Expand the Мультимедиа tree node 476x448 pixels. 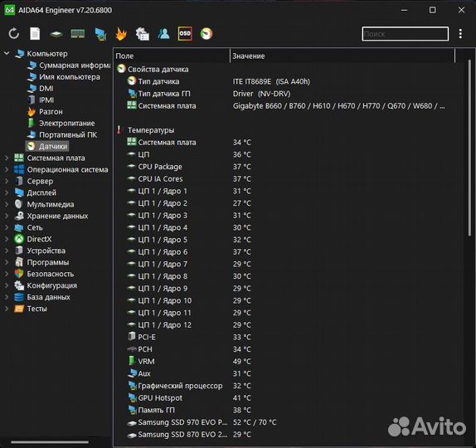[7, 204]
